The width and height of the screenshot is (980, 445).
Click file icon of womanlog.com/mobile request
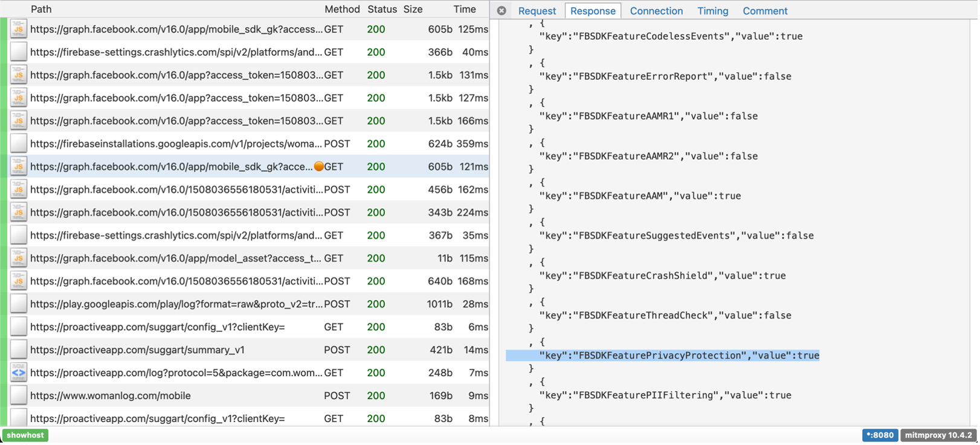tap(19, 396)
